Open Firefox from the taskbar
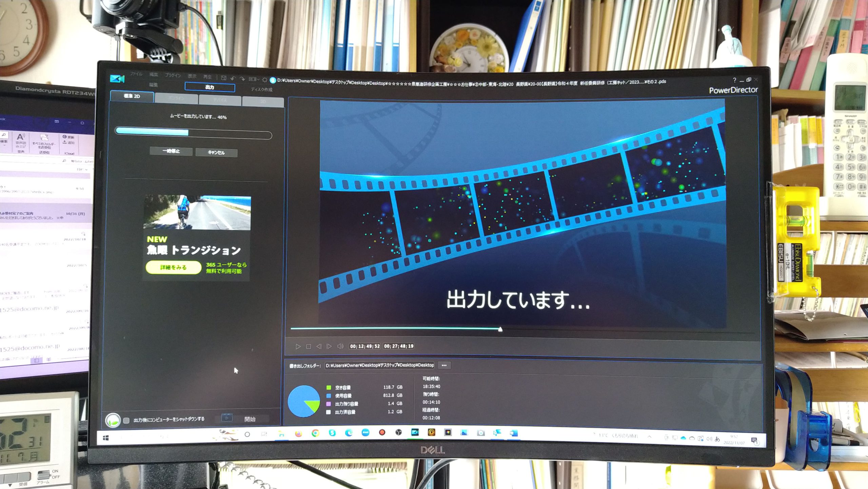 pos(298,433)
